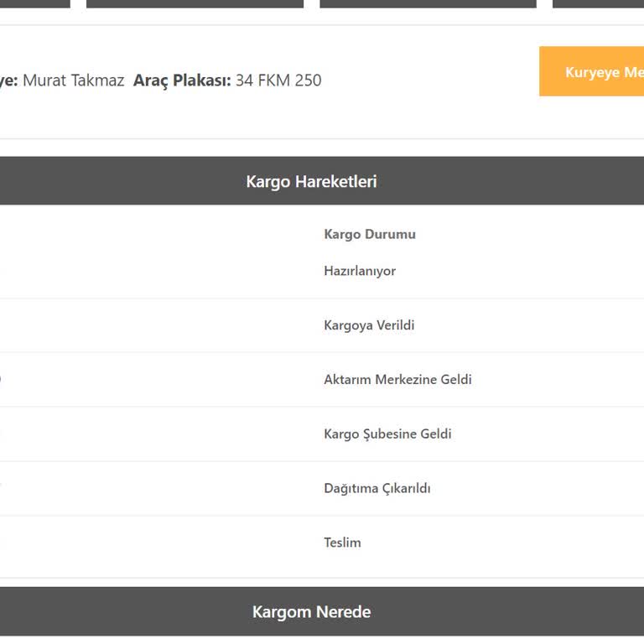Click the Araç Plakası label
The image size is (644, 644).
point(182,80)
